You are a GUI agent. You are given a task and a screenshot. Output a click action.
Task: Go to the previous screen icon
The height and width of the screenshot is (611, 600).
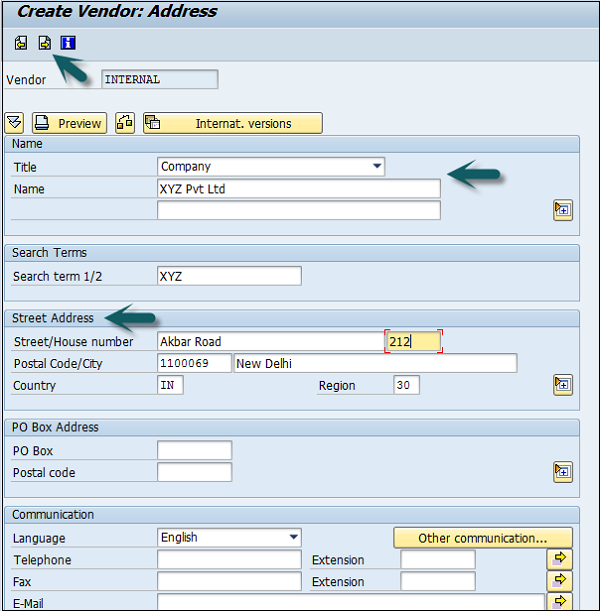[x=21, y=43]
